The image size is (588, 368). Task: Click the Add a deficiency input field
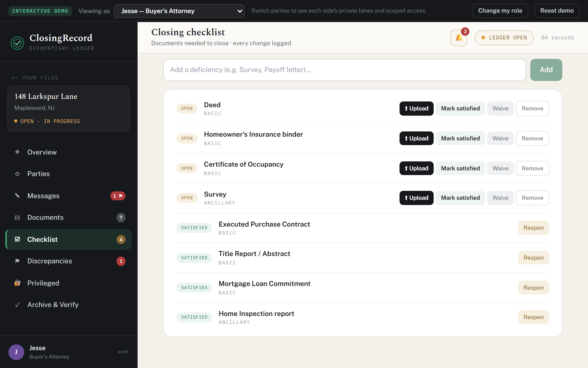click(x=344, y=70)
